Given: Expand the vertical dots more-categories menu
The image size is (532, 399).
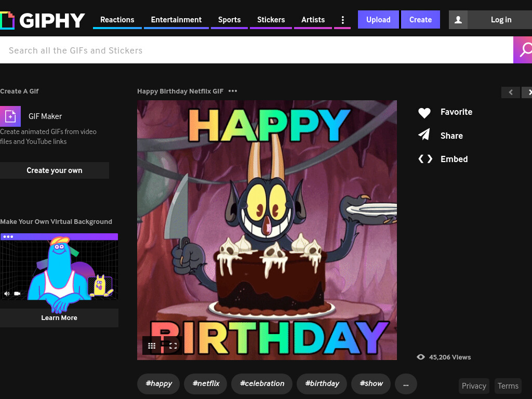Looking at the screenshot, I should point(343,20).
